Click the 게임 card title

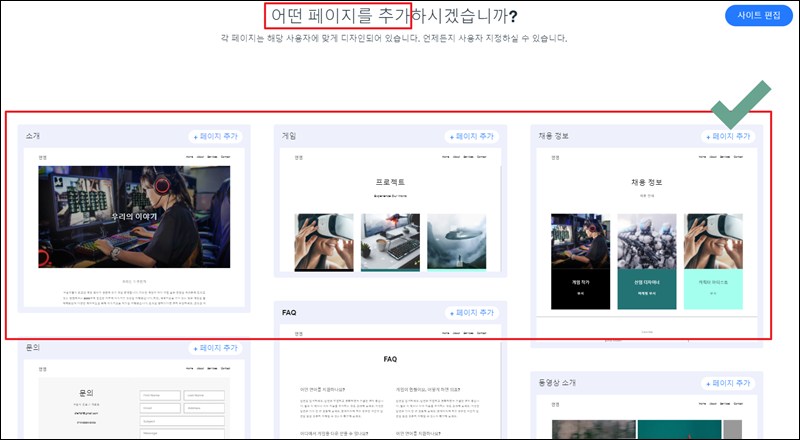tap(289, 136)
